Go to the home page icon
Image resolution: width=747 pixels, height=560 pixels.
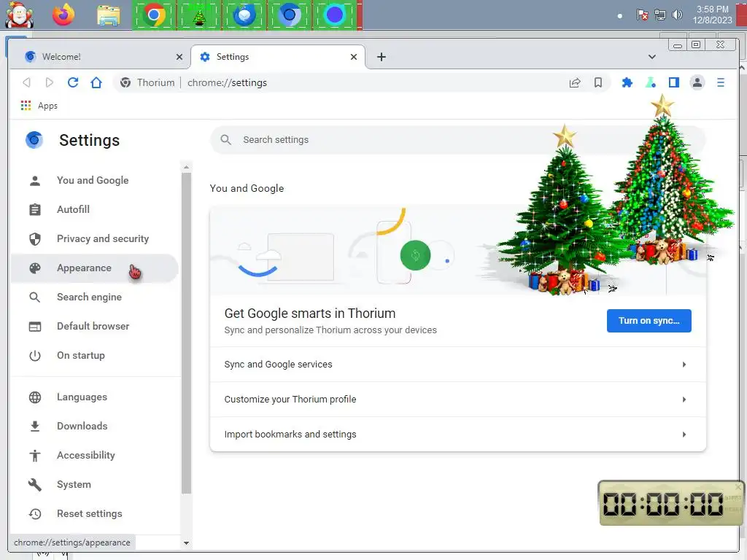click(x=96, y=82)
